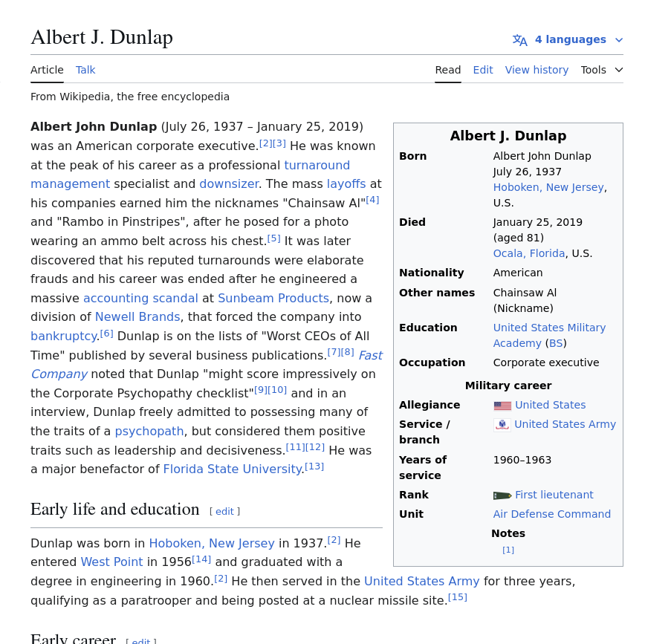
Task: Open United States Army link in infobox
Action: (565, 424)
